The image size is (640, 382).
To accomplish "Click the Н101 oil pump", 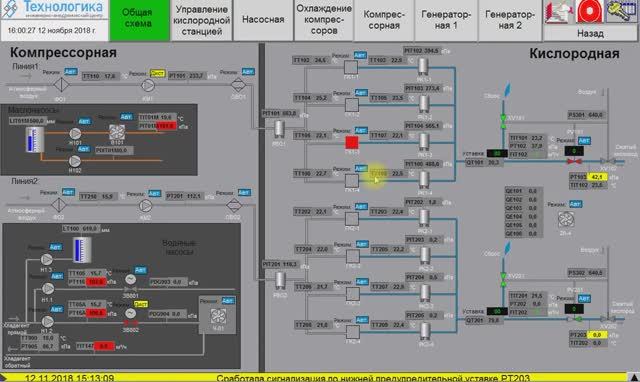I will click(x=75, y=133).
